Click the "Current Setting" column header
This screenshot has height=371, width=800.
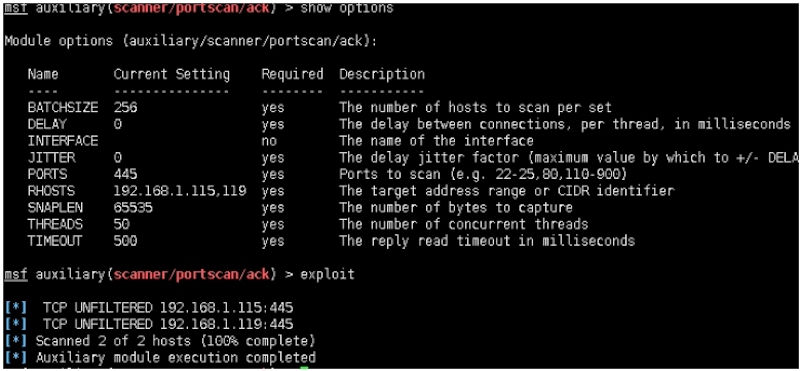pyautogui.click(x=171, y=75)
